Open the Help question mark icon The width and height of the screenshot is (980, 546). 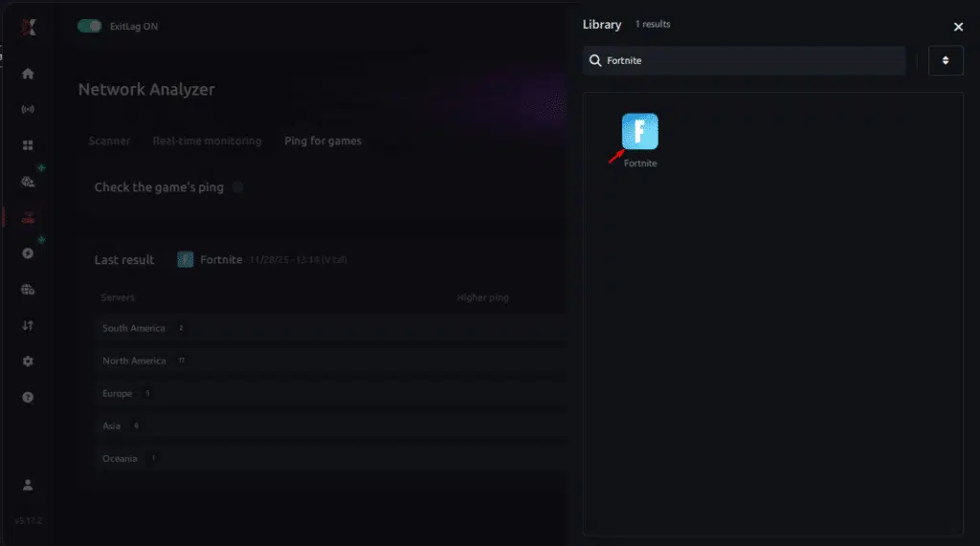click(x=28, y=398)
